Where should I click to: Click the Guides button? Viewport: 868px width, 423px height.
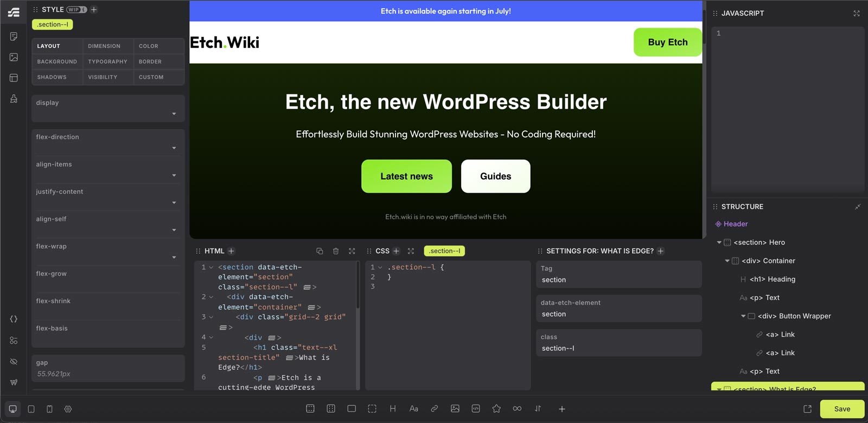coord(496,176)
